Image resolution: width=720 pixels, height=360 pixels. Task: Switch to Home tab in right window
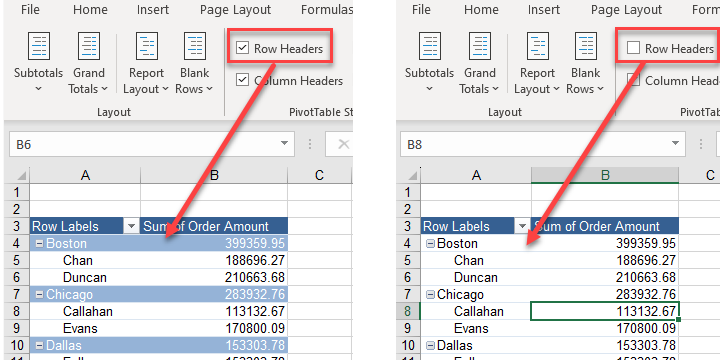(x=480, y=9)
